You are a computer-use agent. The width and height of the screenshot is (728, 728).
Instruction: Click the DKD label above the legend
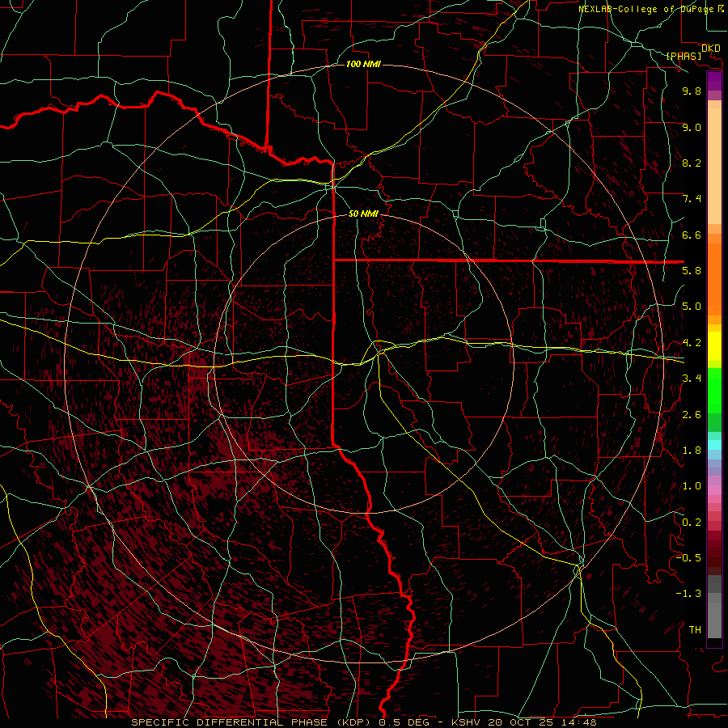tap(711, 48)
